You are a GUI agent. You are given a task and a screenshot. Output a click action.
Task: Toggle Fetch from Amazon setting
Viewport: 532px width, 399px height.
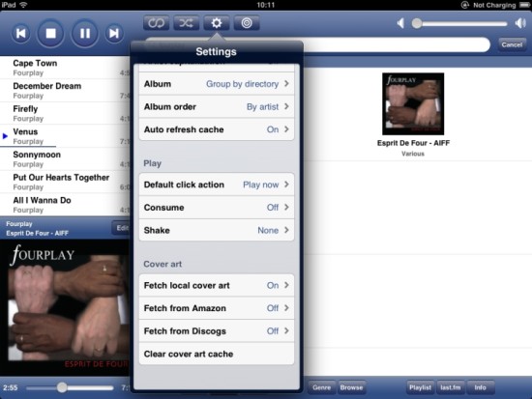(217, 308)
